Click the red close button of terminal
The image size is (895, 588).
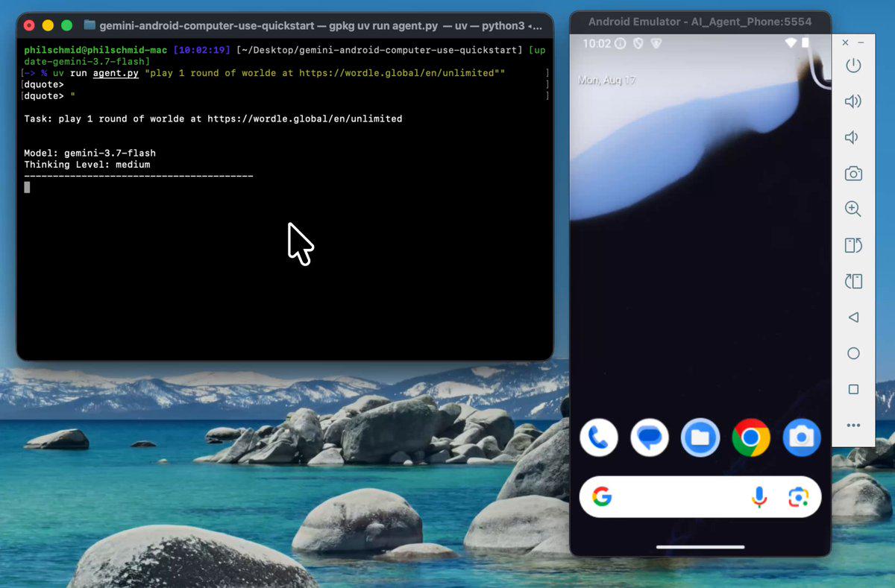point(29,25)
